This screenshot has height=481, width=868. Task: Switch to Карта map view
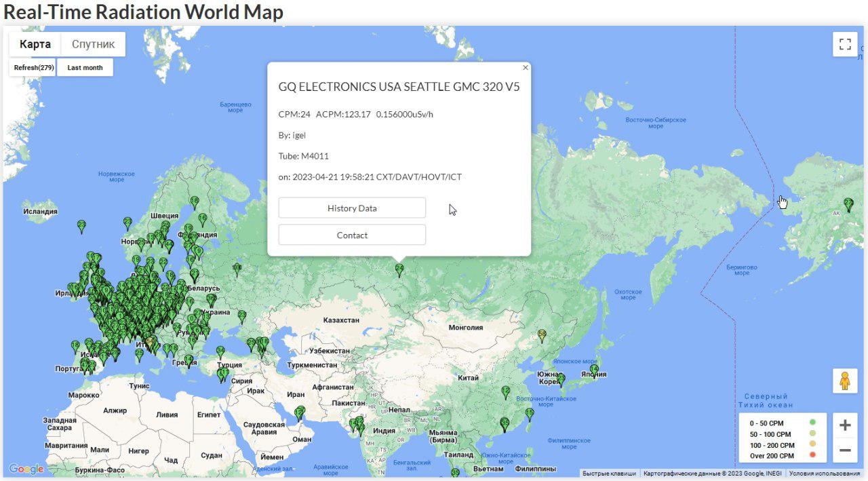(35, 44)
